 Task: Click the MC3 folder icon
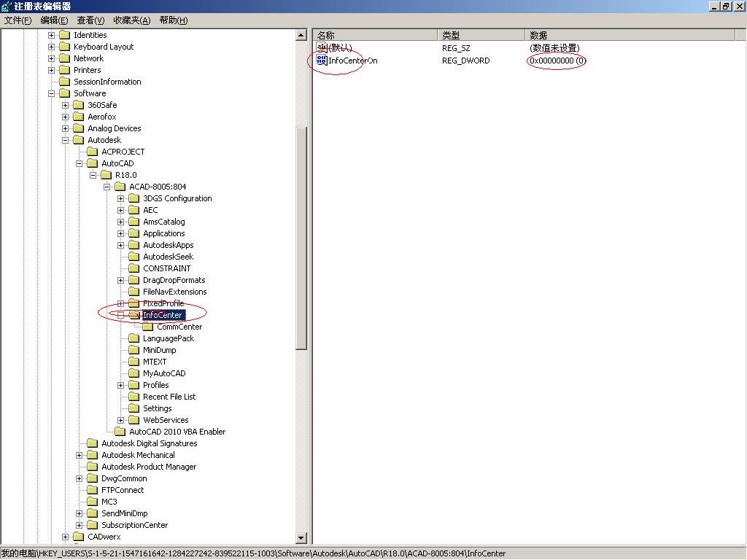92,502
